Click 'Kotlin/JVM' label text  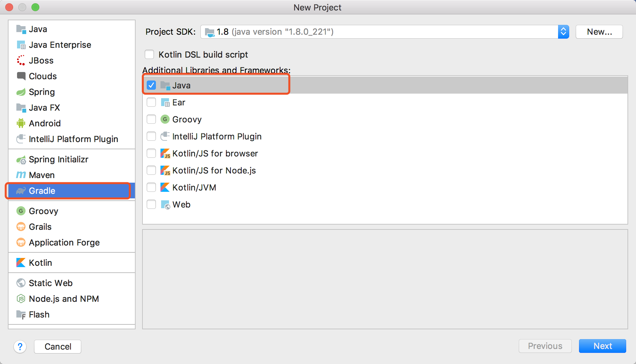point(194,188)
